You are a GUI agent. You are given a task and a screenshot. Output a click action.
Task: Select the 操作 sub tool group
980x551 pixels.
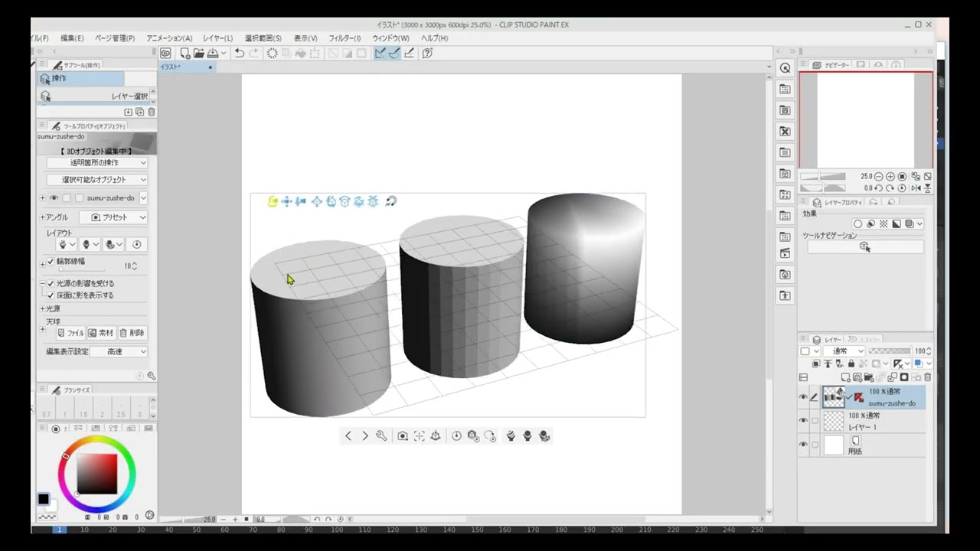(x=80, y=79)
